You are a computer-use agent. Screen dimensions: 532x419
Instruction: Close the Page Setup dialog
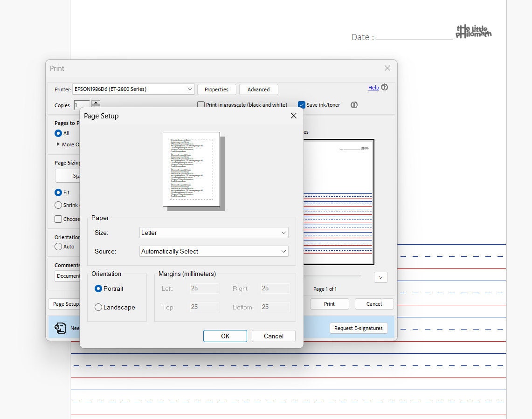pyautogui.click(x=293, y=116)
